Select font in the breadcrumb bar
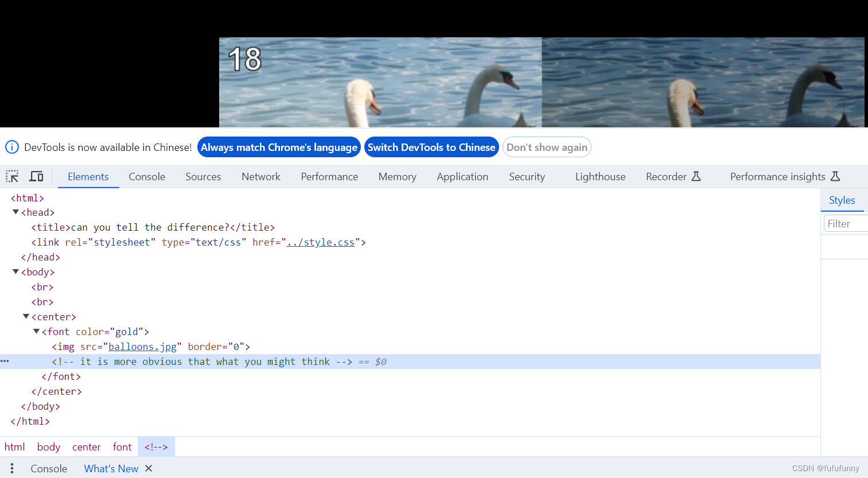This screenshot has height=478, width=868. click(122, 446)
